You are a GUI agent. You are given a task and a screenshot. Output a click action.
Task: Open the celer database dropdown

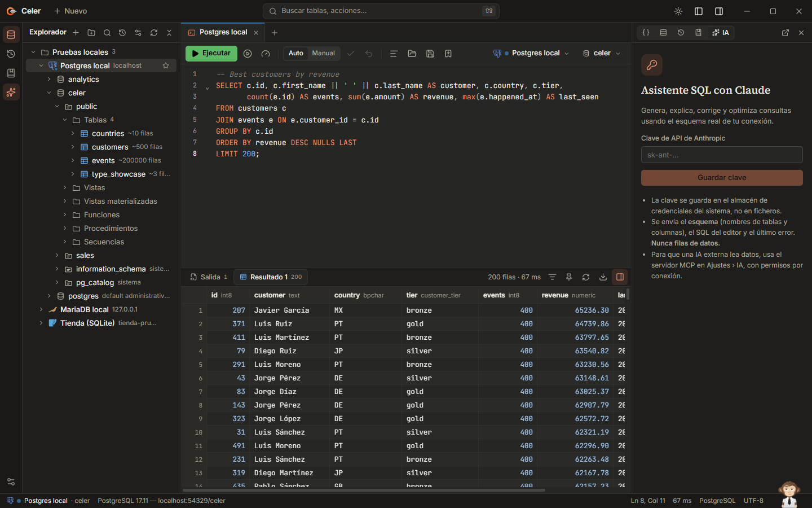(602, 53)
